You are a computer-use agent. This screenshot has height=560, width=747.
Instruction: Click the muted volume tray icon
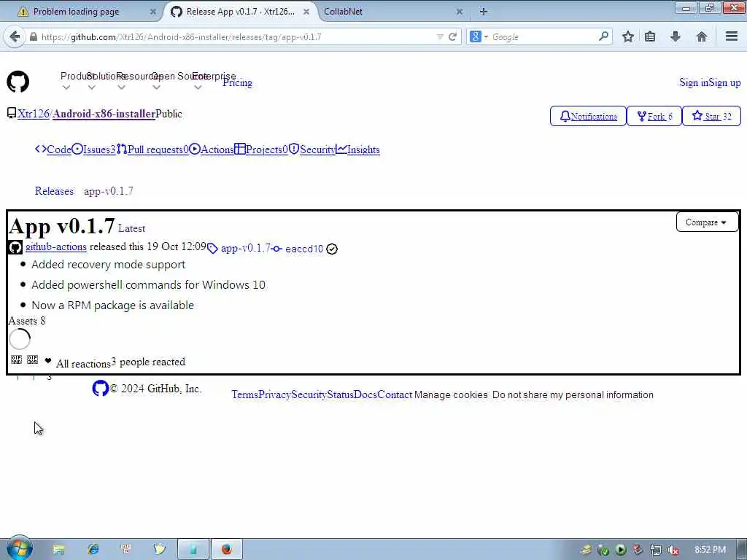click(x=673, y=550)
